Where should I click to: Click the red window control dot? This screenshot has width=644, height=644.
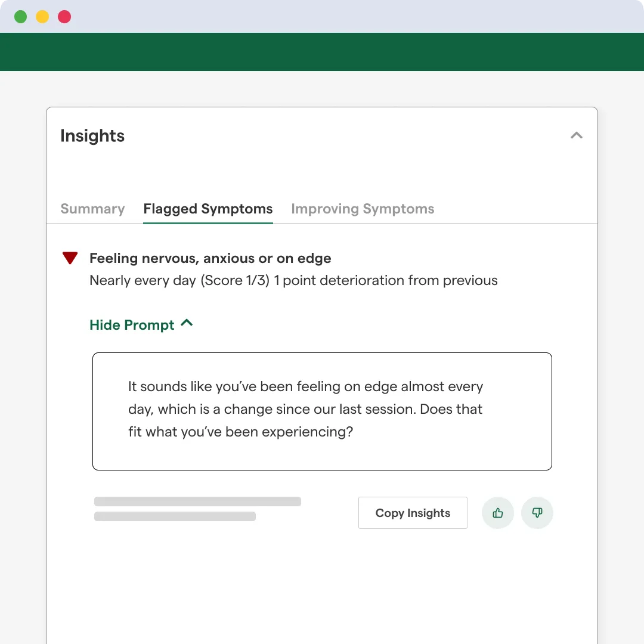coord(64,17)
